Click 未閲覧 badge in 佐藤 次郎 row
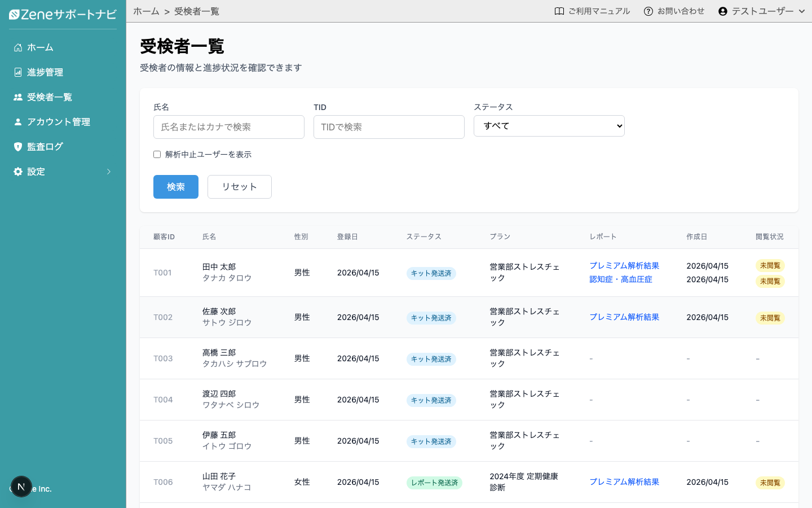The width and height of the screenshot is (812, 508). (770, 318)
